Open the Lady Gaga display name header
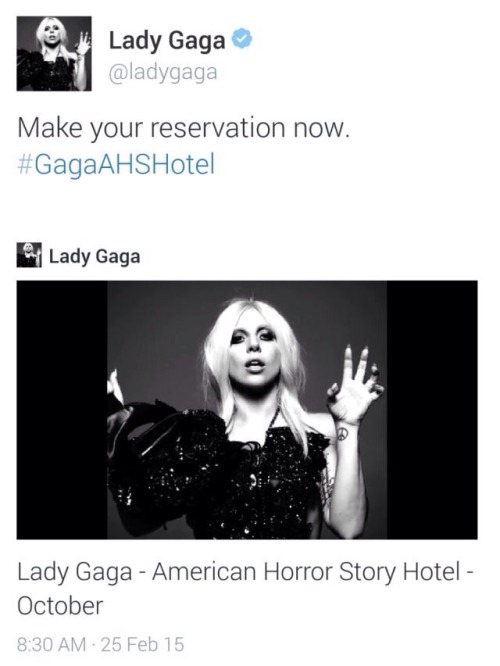 click(x=167, y=41)
